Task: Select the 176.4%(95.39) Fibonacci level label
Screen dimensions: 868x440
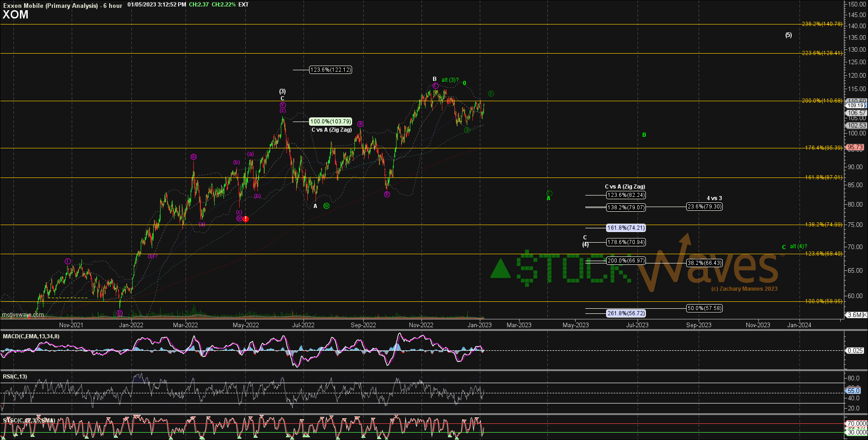Action: [823, 148]
